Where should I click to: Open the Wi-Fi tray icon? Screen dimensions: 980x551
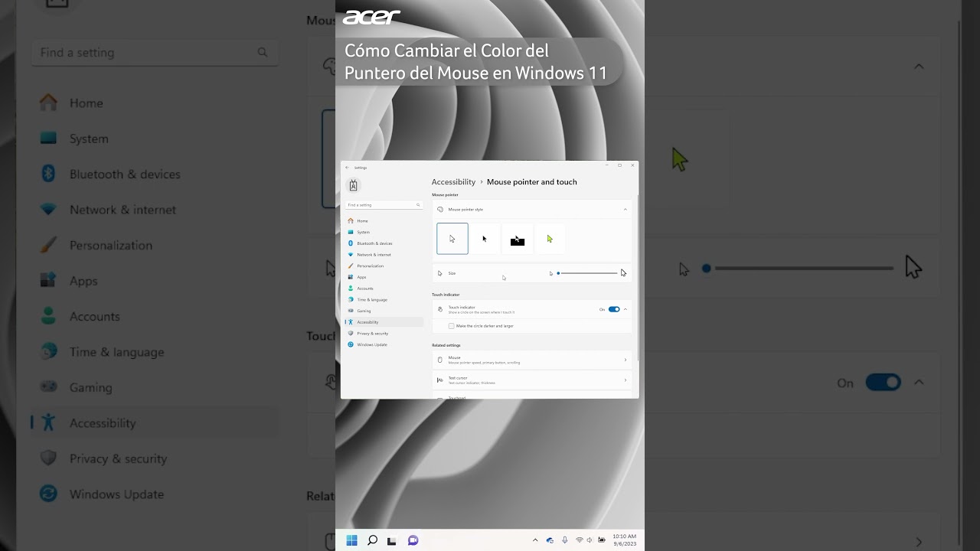pos(580,540)
